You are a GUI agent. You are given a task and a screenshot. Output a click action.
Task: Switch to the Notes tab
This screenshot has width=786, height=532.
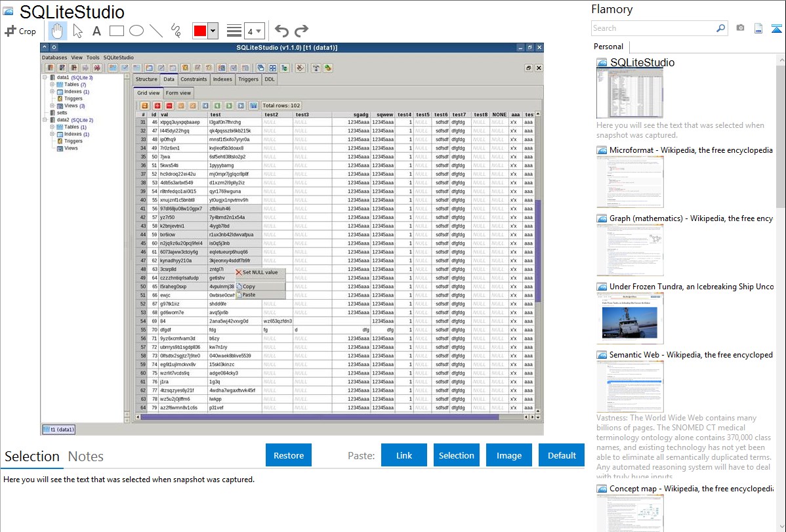[86, 457]
